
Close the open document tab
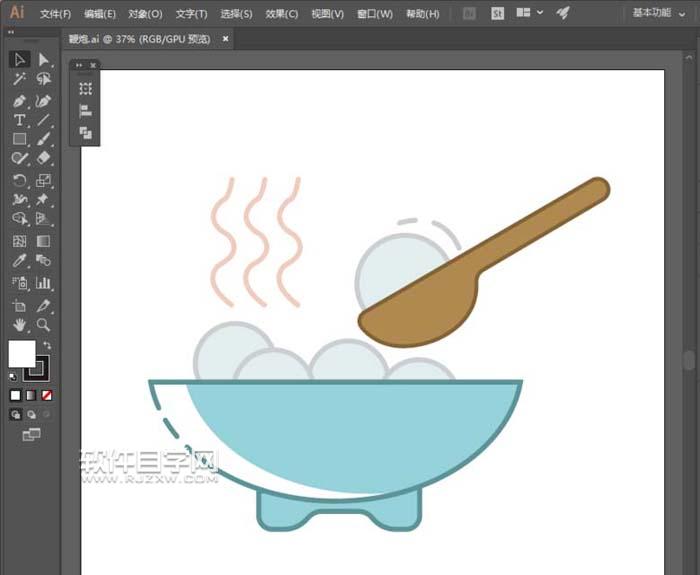225,39
